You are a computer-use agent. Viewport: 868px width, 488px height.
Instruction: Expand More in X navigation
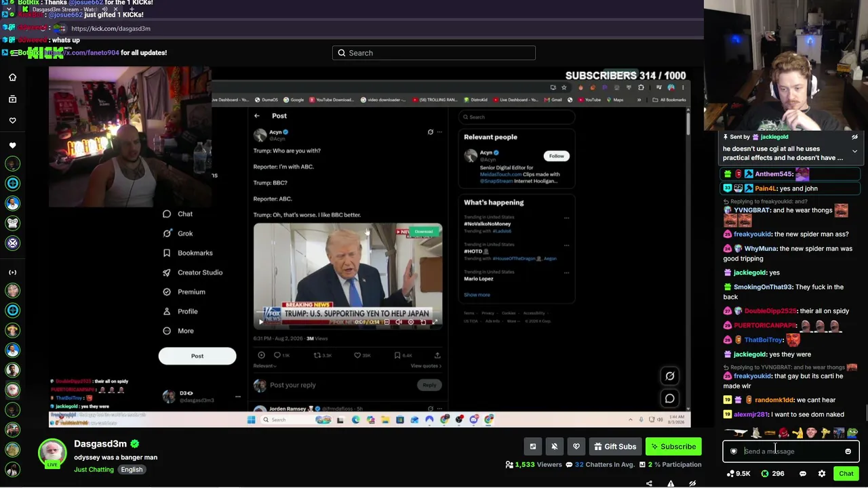point(178,331)
